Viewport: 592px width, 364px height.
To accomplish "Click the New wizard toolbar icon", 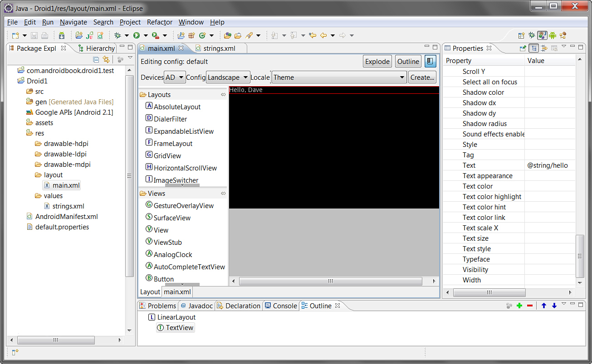I will (x=15, y=35).
